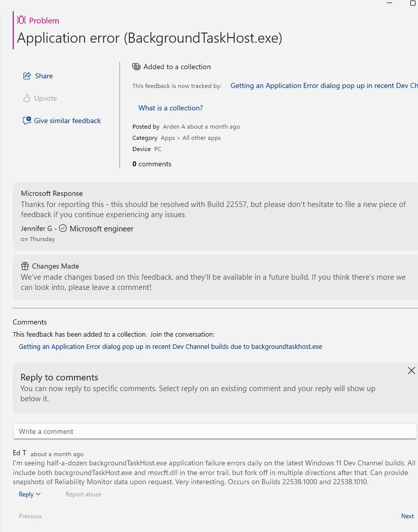Open What is a collection? link

[x=171, y=108]
